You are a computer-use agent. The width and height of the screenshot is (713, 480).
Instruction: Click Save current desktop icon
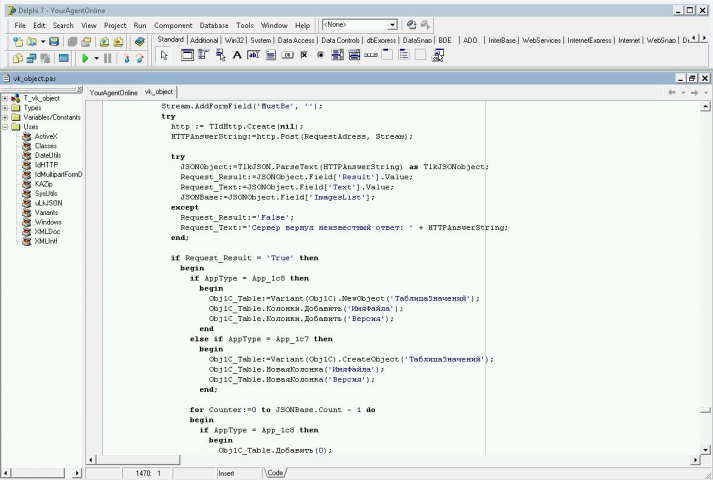(411, 25)
